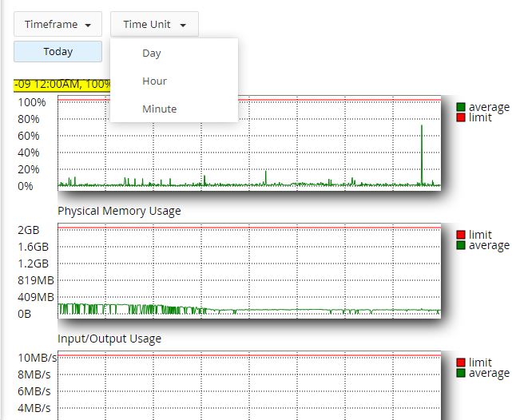520x420 pixels.
Task: Click the 4MB/s axis label
Action: pos(34,408)
